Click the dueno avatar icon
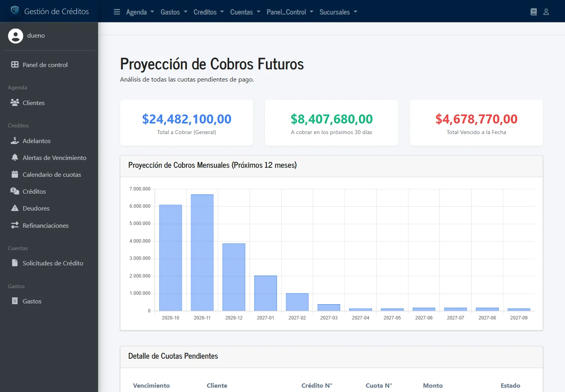 [x=16, y=36]
